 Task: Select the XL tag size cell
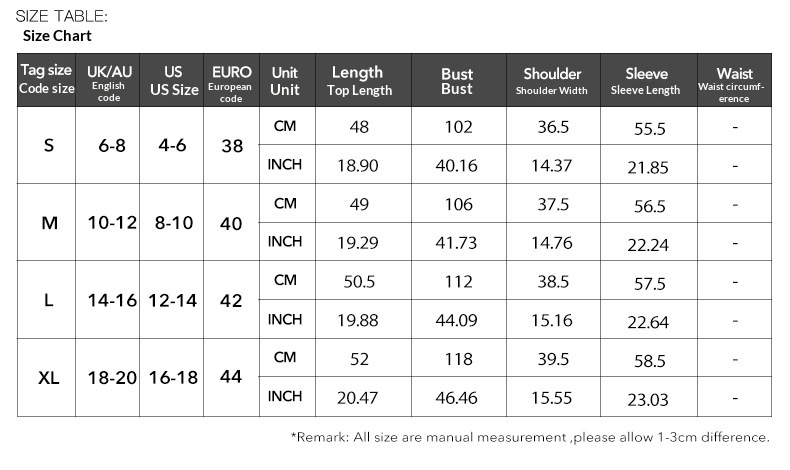[49, 378]
